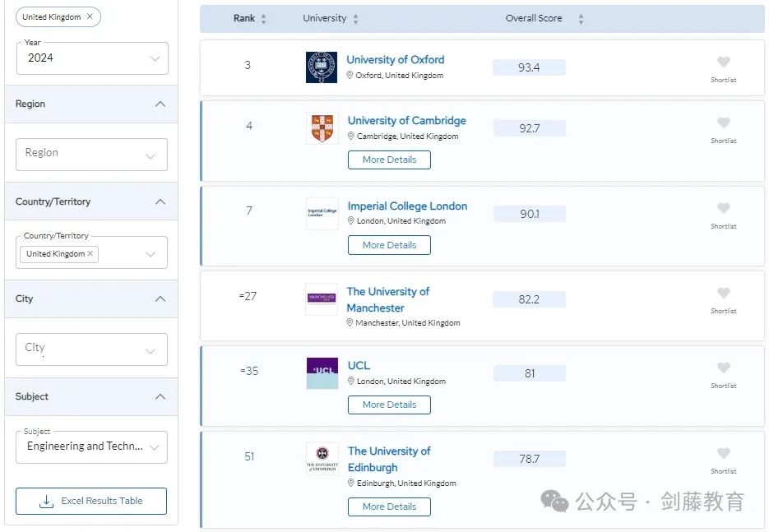Viewport: 769px width, 532px height.
Task: Shortlist UCL with heart icon
Action: (x=724, y=368)
